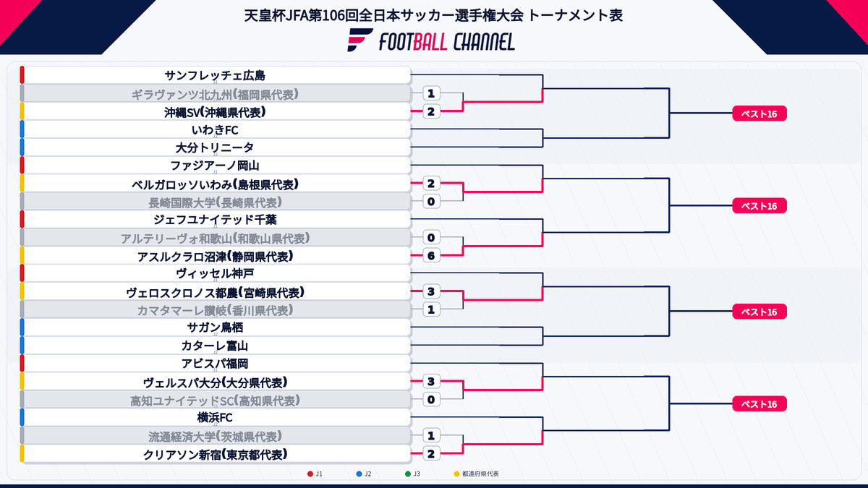Click the いわきFC team entry

tap(216, 129)
